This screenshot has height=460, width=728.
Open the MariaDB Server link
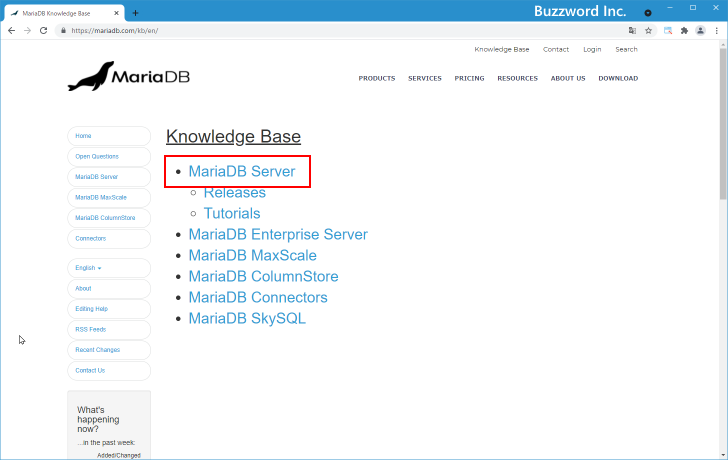click(x=241, y=171)
